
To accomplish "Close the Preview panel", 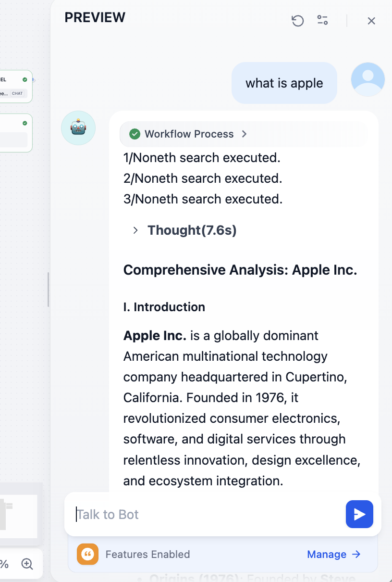I will [371, 21].
